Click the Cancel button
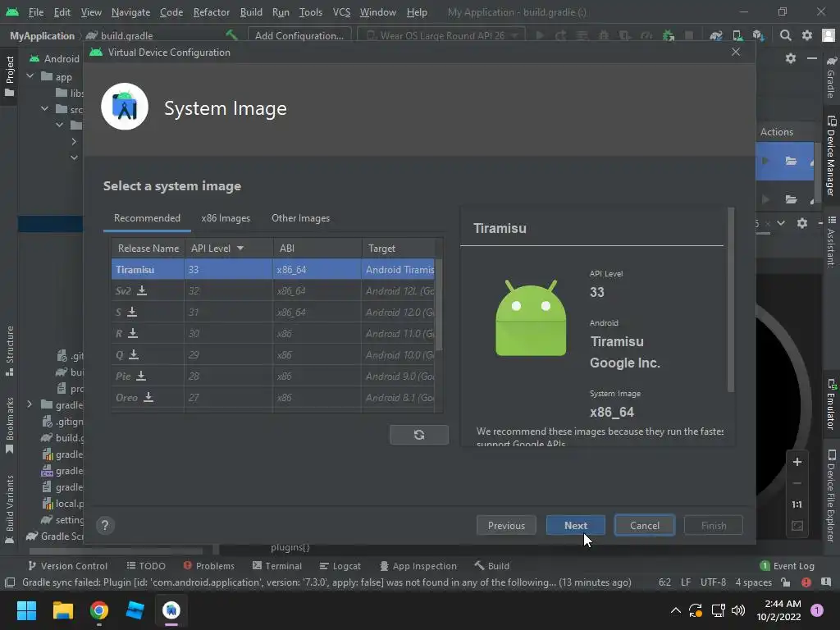Viewport: 840px width, 630px height. (x=645, y=526)
